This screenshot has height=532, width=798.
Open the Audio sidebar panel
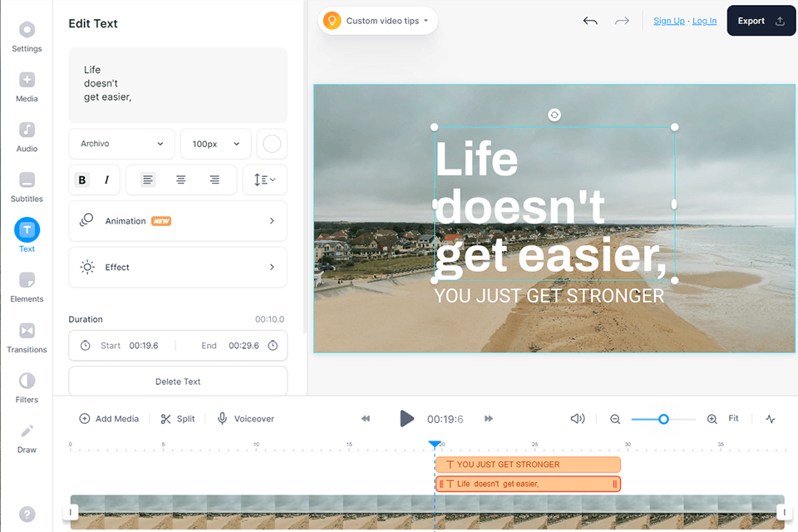tap(27, 137)
